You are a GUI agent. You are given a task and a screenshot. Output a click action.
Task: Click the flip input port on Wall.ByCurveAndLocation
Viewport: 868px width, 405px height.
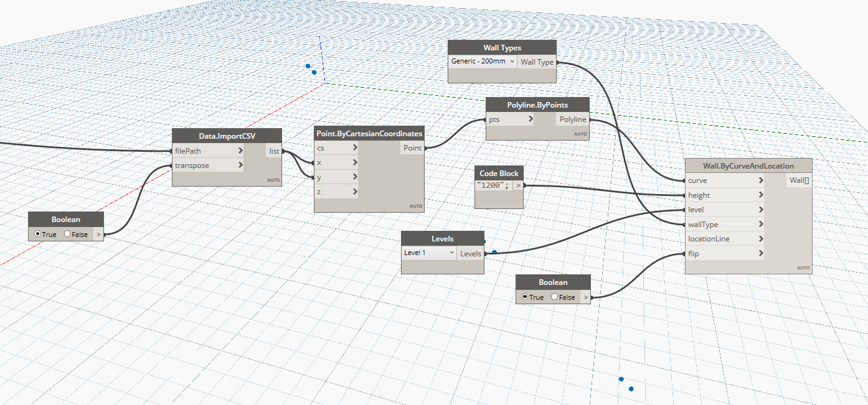click(693, 253)
